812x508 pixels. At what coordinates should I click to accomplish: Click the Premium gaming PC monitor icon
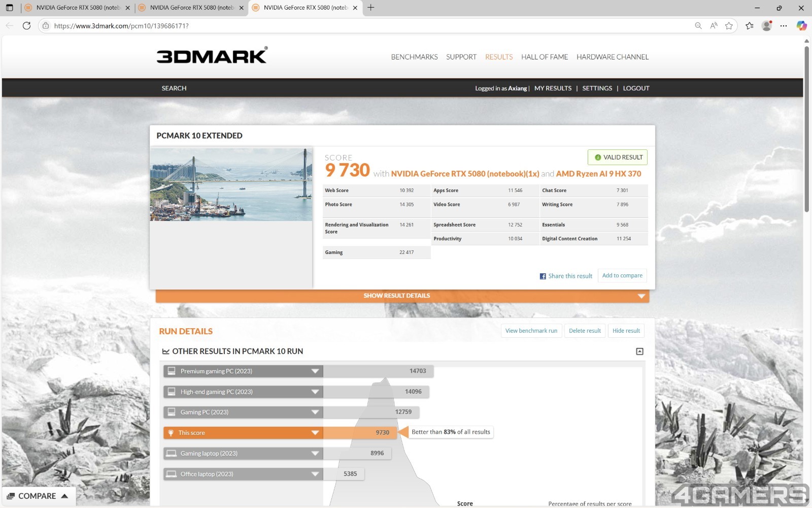[172, 371]
